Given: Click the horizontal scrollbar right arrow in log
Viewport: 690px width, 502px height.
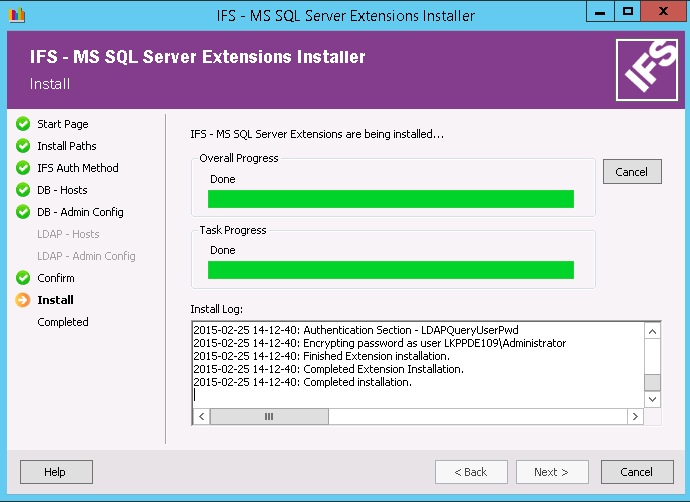Looking at the screenshot, I should pos(634,416).
